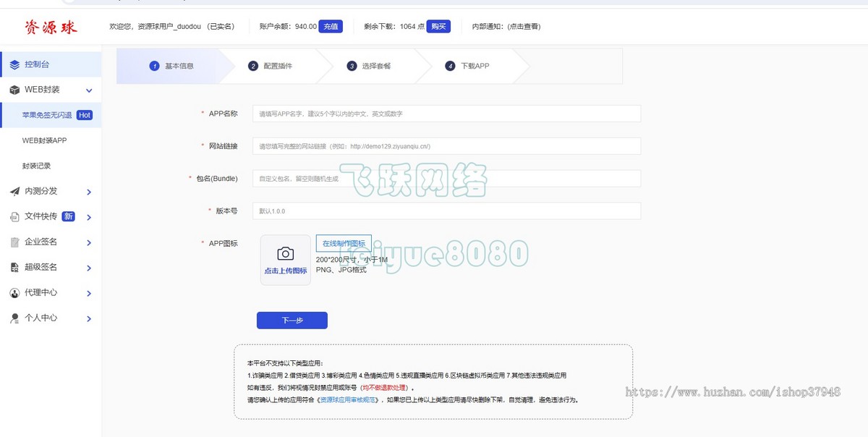Click the 购买 button for downloads
Screen dimensions: 868x437
[438, 26]
